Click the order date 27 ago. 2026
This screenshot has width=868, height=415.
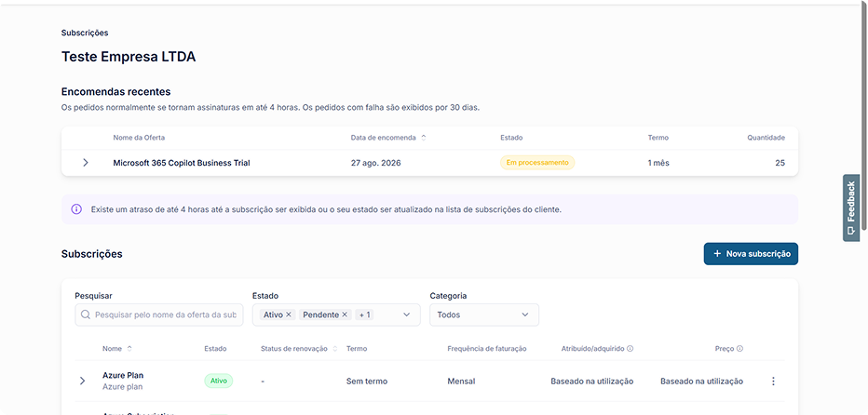click(376, 163)
